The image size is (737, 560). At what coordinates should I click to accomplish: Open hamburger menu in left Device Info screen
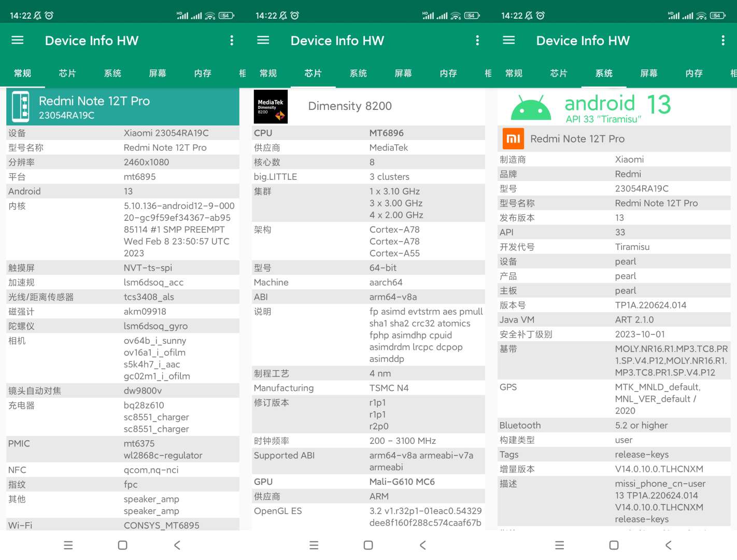tap(18, 40)
